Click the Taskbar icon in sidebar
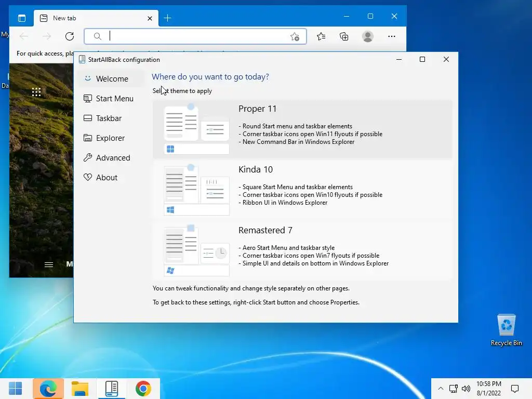Viewport: 532px width, 399px height. coord(87,118)
